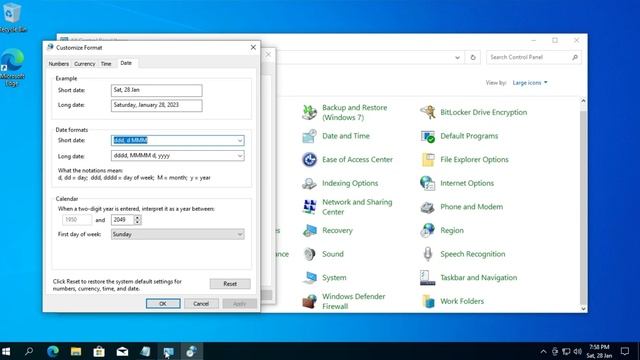Open the Internet Options globe icon
This screenshot has width=640, height=360.
(x=427, y=183)
